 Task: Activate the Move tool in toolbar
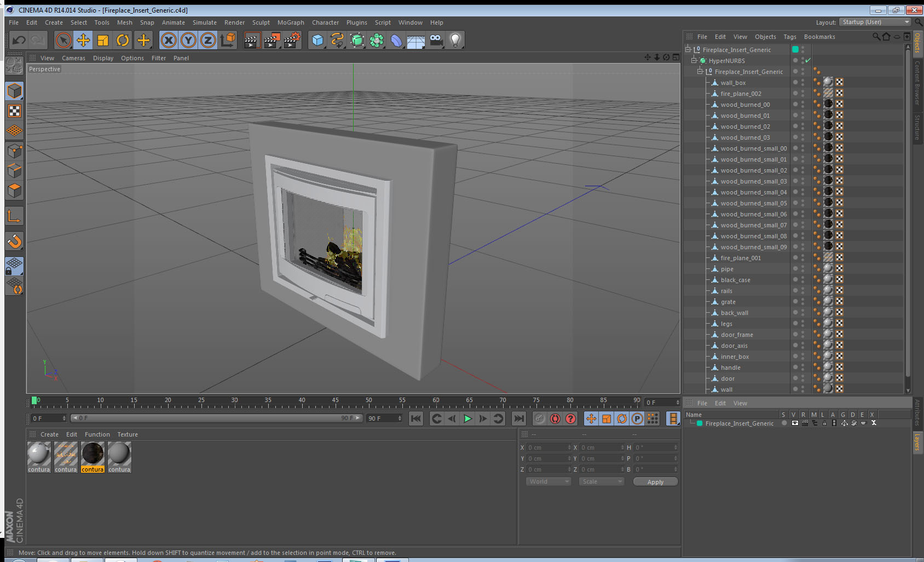pos(83,40)
